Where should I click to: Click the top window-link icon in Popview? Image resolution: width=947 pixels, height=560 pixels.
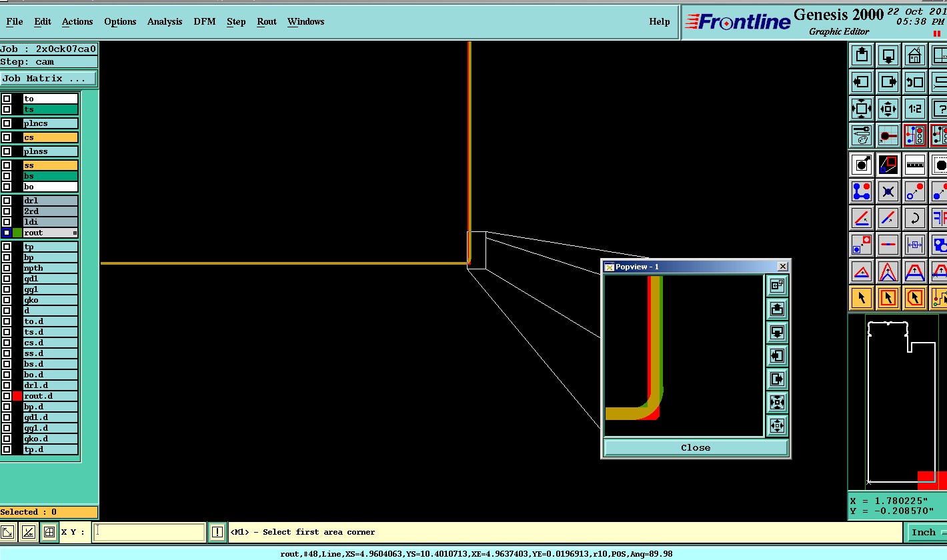(x=777, y=285)
